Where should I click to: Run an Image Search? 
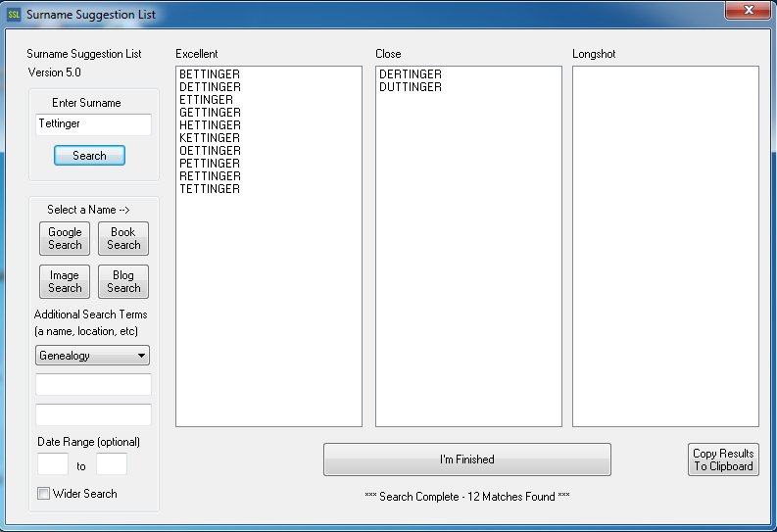tap(65, 281)
